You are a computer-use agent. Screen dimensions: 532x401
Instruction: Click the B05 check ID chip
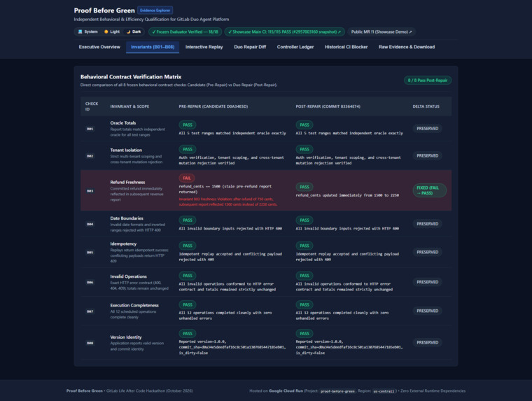coord(90,252)
